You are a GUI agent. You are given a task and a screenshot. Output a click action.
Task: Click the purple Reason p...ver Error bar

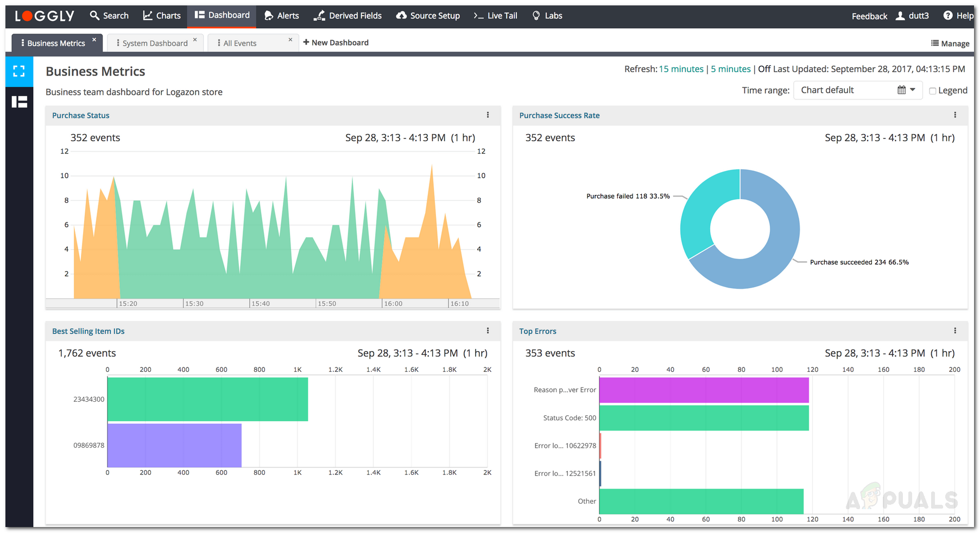704,390
